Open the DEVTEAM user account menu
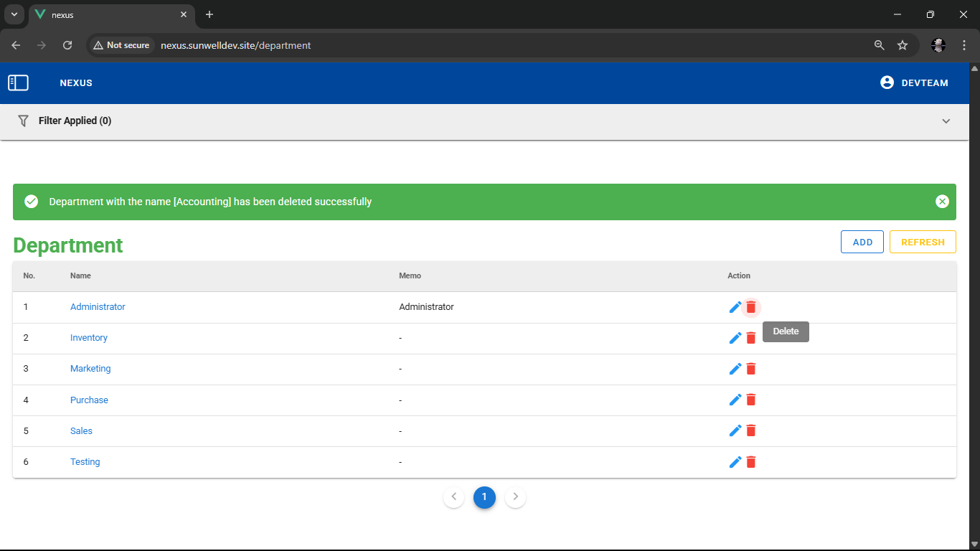The image size is (980, 551). tap(914, 83)
